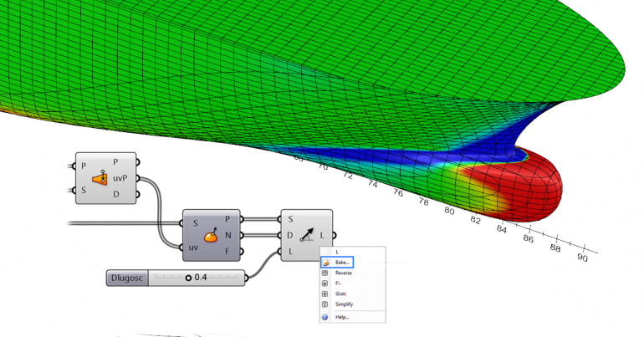Click the Bake egg icon in context menu
This screenshot has height=337, width=644.
pyautogui.click(x=325, y=263)
